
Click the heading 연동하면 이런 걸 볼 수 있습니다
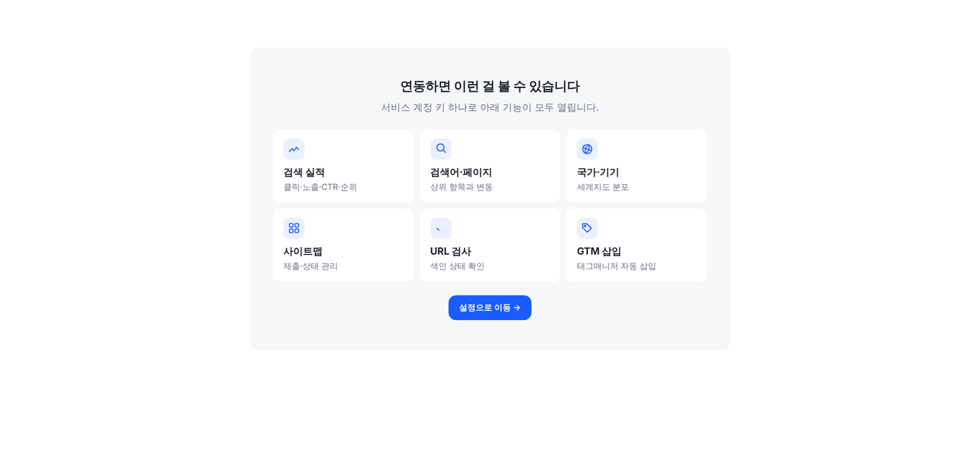490,86
